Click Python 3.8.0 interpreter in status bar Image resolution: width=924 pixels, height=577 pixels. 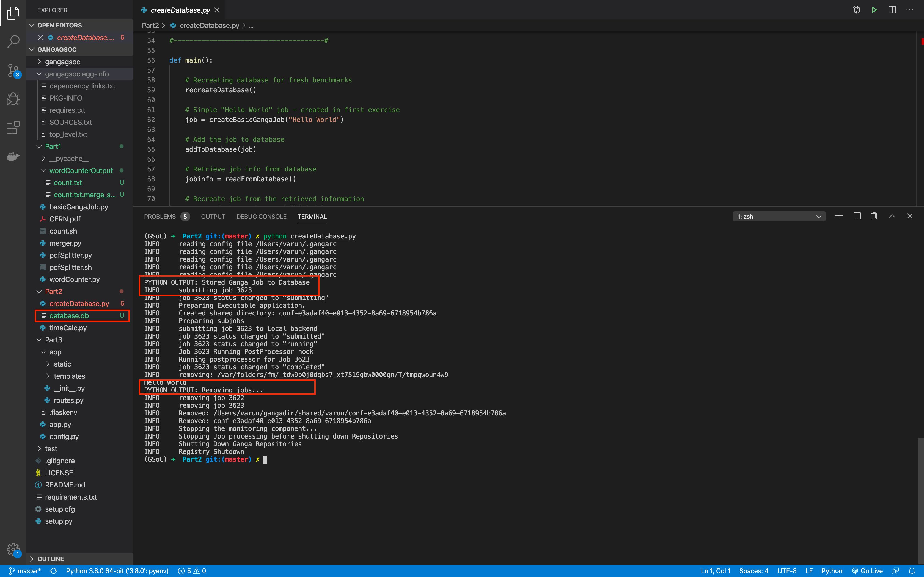pos(117,571)
